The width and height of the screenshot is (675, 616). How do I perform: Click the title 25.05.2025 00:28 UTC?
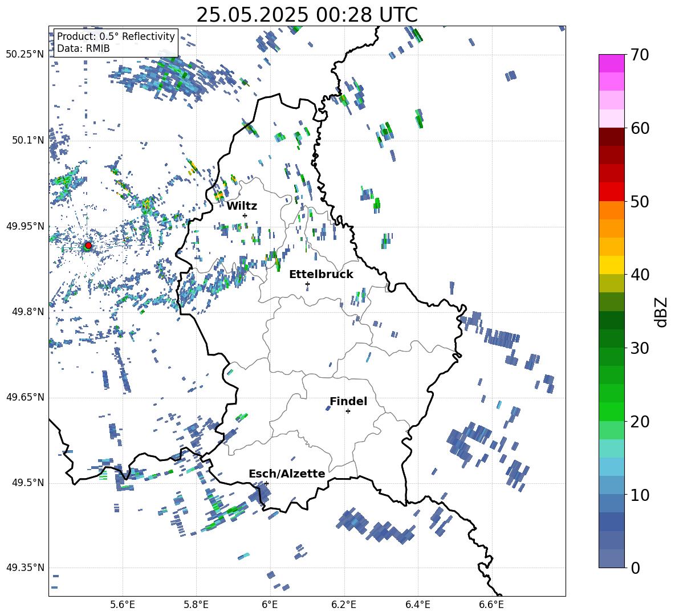[x=307, y=15]
